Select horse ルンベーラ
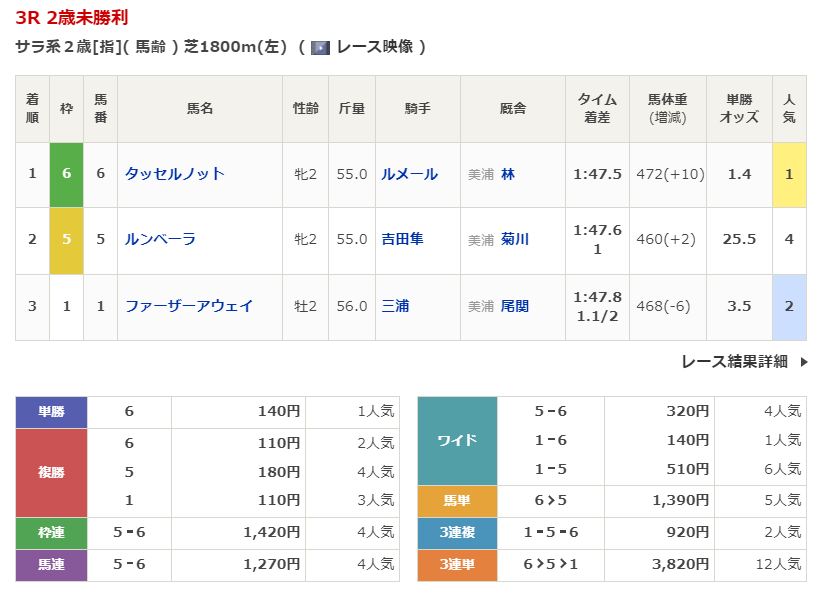The width and height of the screenshot is (822, 592). pos(160,240)
